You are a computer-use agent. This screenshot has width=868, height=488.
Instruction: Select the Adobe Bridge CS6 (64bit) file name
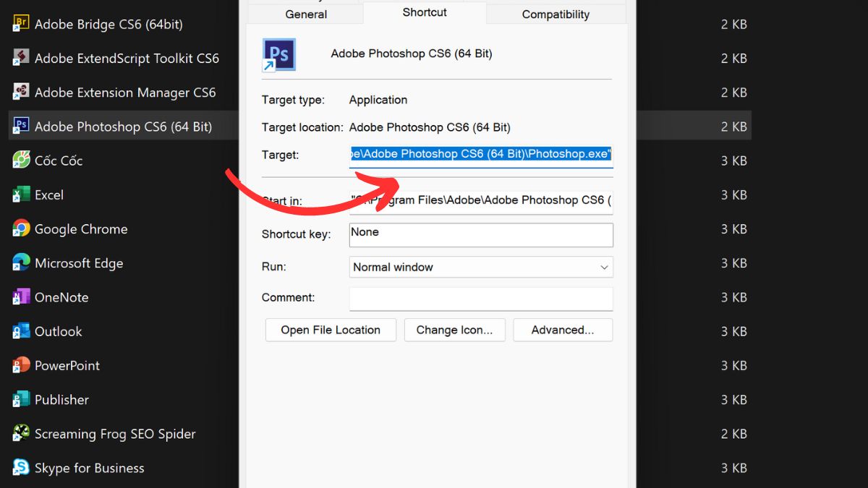(x=109, y=24)
